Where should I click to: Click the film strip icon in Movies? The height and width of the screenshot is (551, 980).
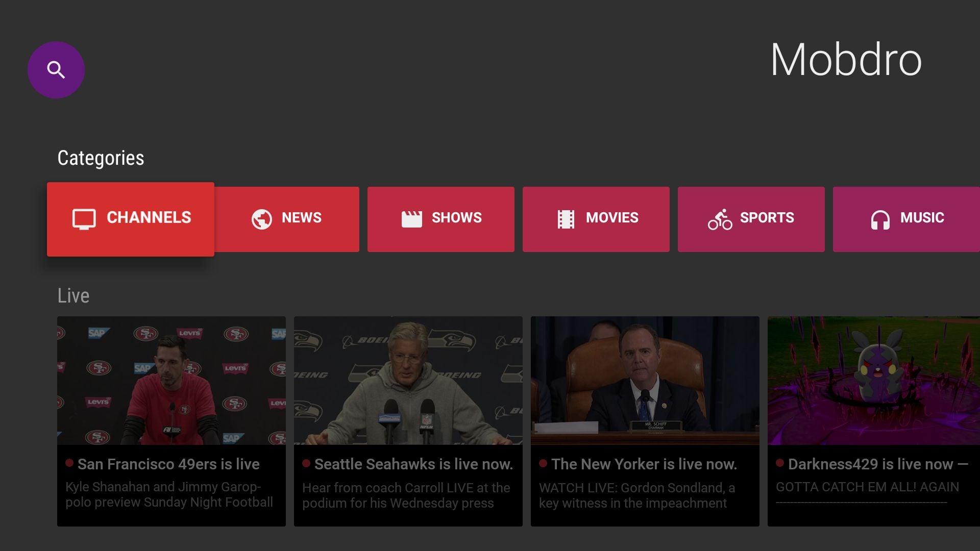566,219
